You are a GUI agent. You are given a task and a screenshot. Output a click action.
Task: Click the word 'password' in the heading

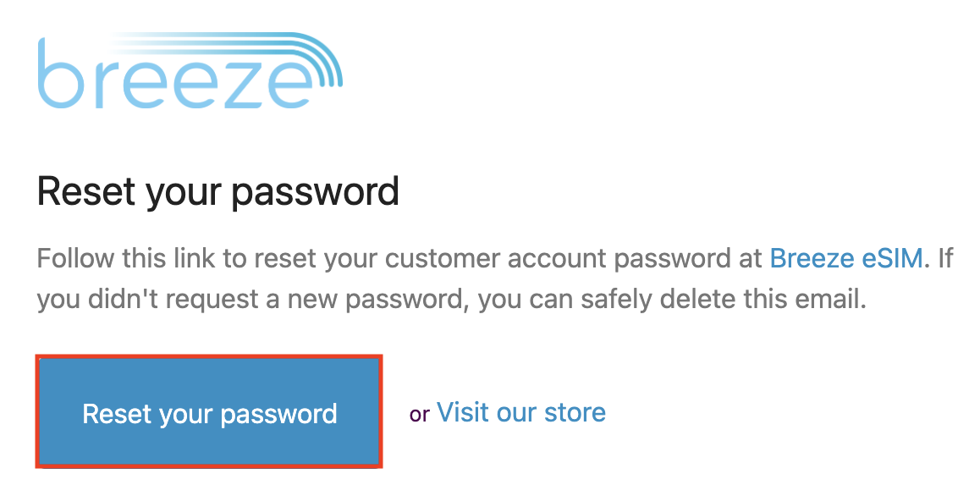tap(316, 193)
